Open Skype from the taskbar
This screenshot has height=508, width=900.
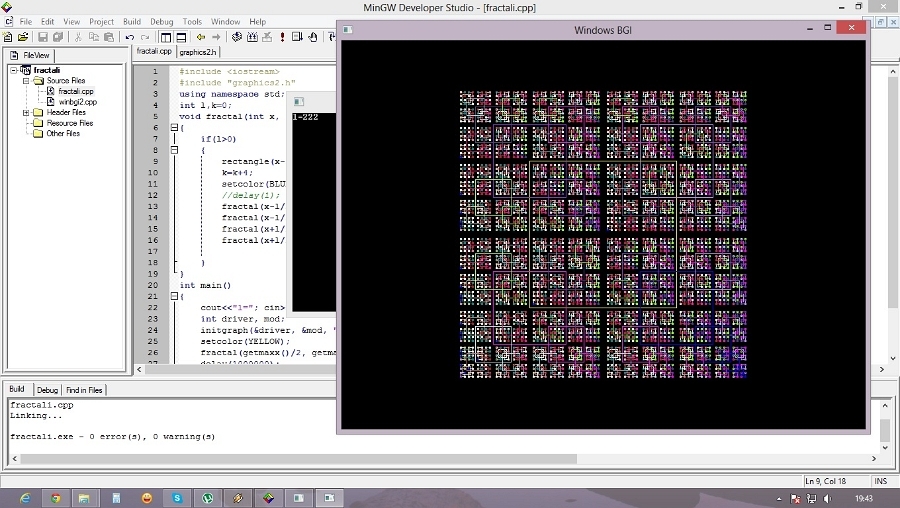click(177, 498)
